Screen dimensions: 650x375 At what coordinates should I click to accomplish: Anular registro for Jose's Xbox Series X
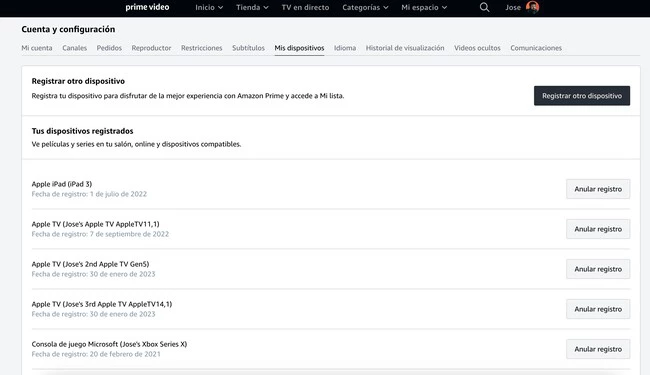(598, 349)
